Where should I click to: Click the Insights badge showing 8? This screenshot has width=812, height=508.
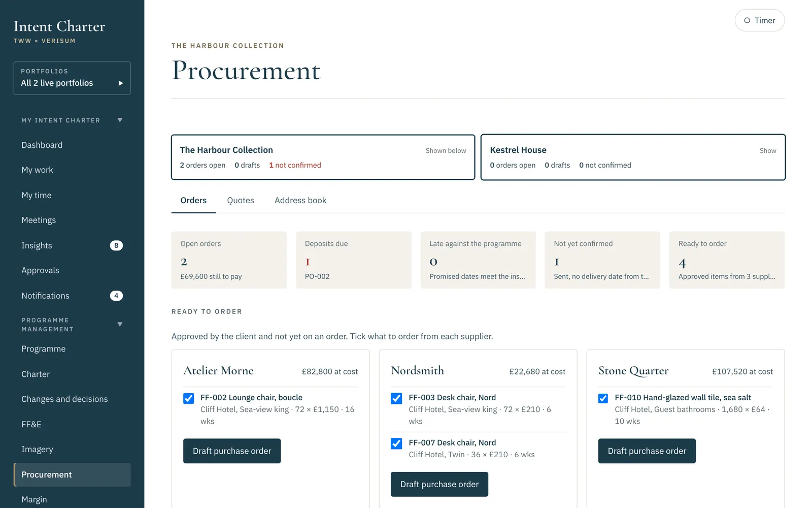coord(116,246)
